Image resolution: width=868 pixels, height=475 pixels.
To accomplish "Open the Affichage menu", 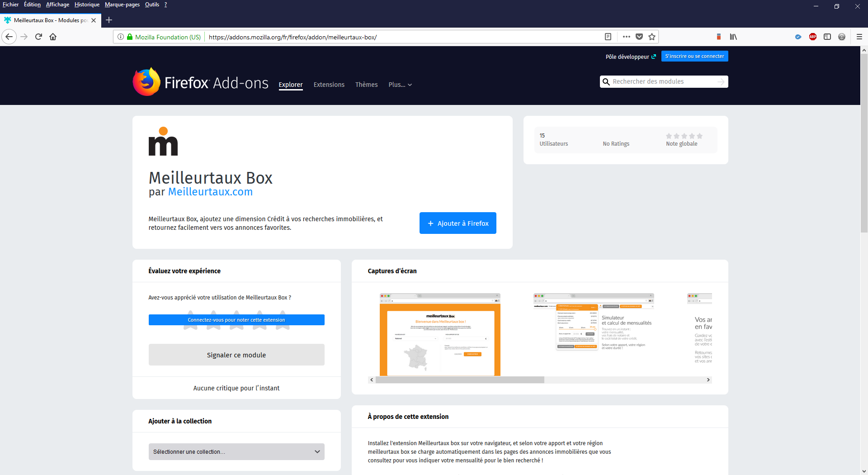I will pyautogui.click(x=57, y=5).
